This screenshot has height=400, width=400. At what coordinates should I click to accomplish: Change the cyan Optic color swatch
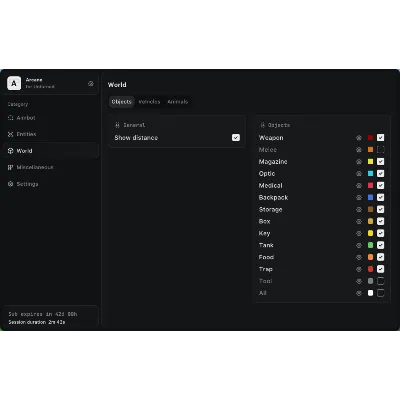(370, 174)
